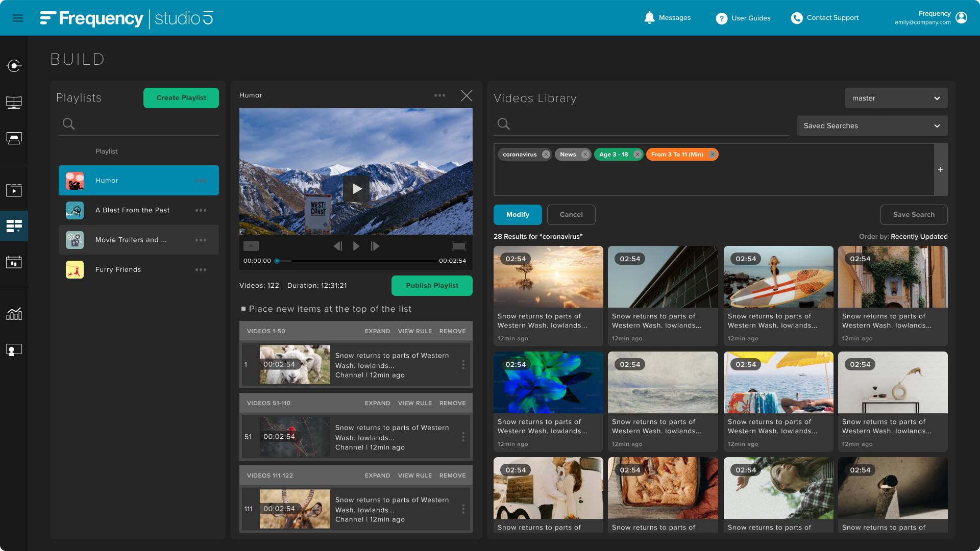Open the master dropdown

coord(896,98)
